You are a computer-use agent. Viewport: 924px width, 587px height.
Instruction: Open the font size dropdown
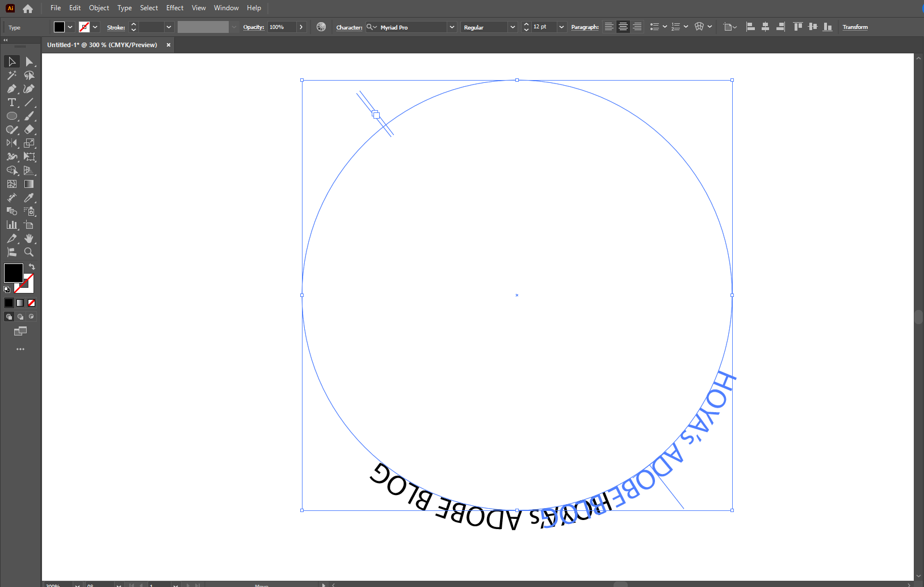click(x=561, y=27)
